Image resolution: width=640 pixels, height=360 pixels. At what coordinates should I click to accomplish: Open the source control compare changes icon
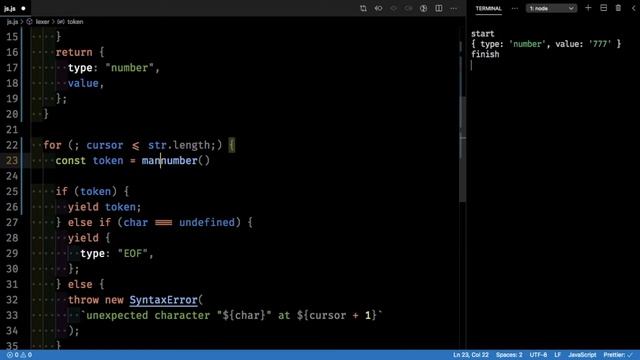(x=363, y=8)
